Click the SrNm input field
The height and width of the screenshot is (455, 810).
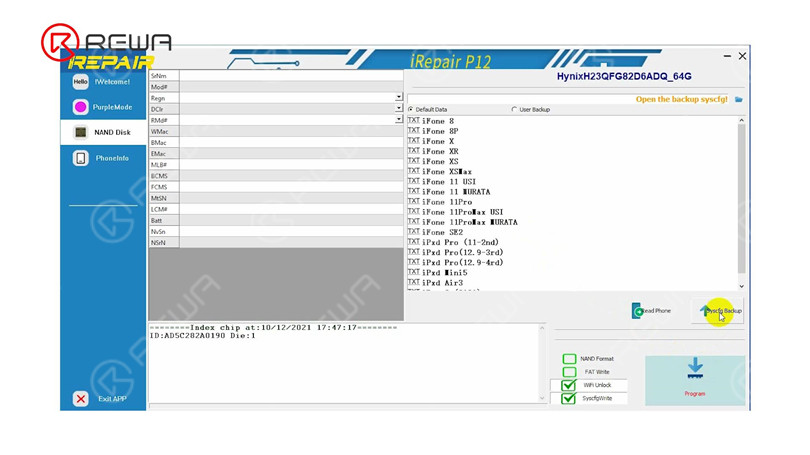tap(291, 75)
